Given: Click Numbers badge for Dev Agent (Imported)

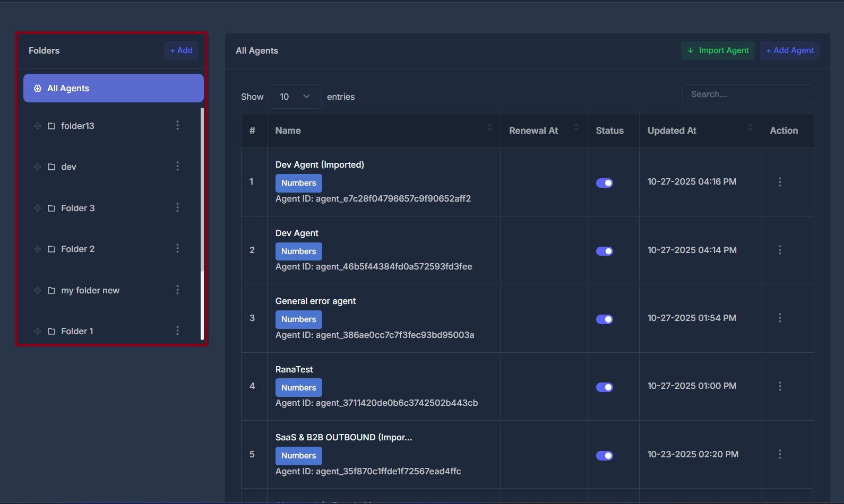Looking at the screenshot, I should coord(298,183).
